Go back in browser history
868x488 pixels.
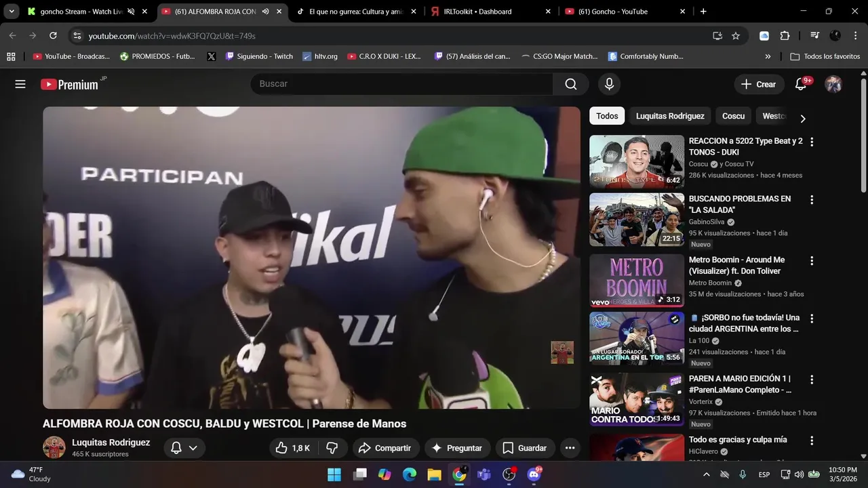coord(13,36)
